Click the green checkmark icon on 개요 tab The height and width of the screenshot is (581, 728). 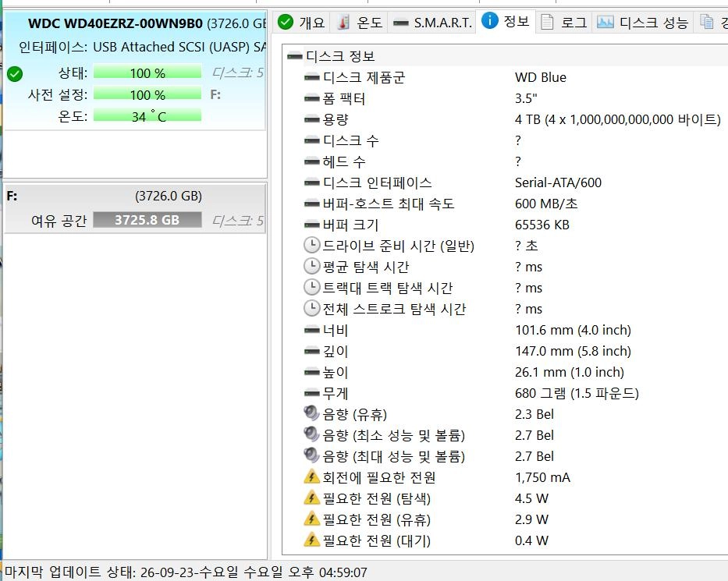(x=285, y=22)
